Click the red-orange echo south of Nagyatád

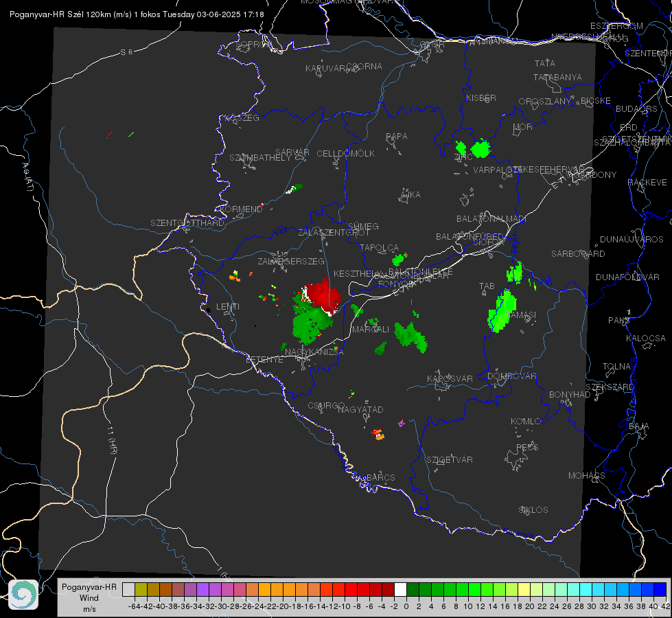tap(378, 434)
